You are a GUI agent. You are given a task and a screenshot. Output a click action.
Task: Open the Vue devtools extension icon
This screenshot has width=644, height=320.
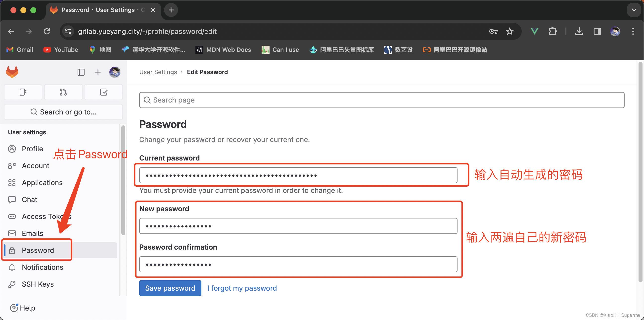(x=534, y=31)
